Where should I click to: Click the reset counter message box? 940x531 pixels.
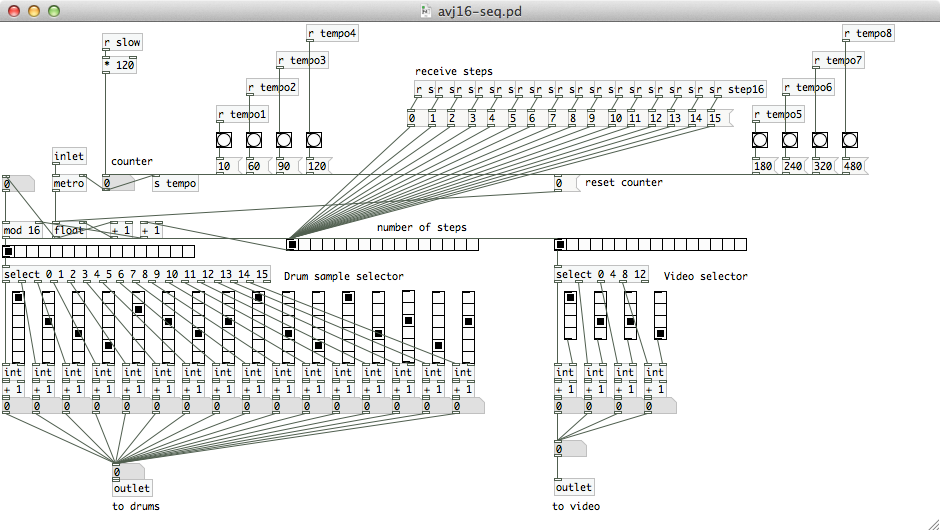[x=563, y=183]
